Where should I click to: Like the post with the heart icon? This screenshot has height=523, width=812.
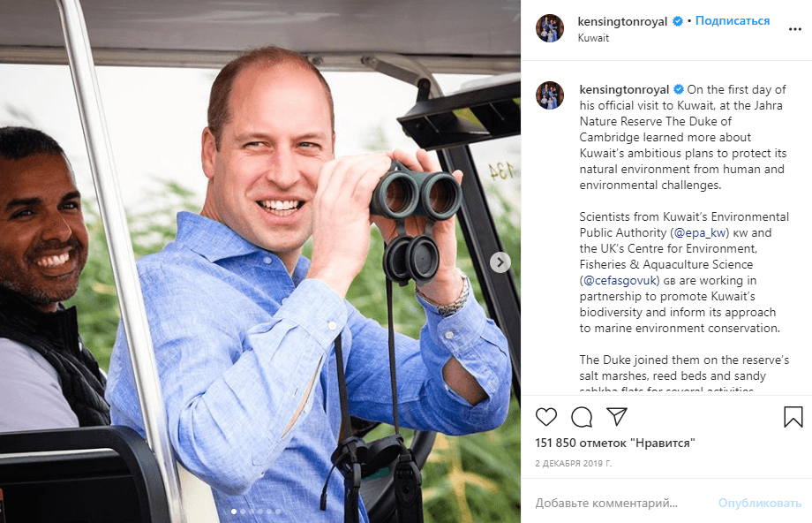545,417
